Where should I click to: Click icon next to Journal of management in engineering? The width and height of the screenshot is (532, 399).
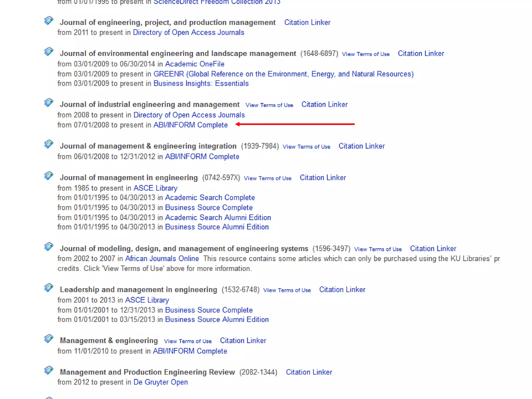pyautogui.click(x=49, y=176)
